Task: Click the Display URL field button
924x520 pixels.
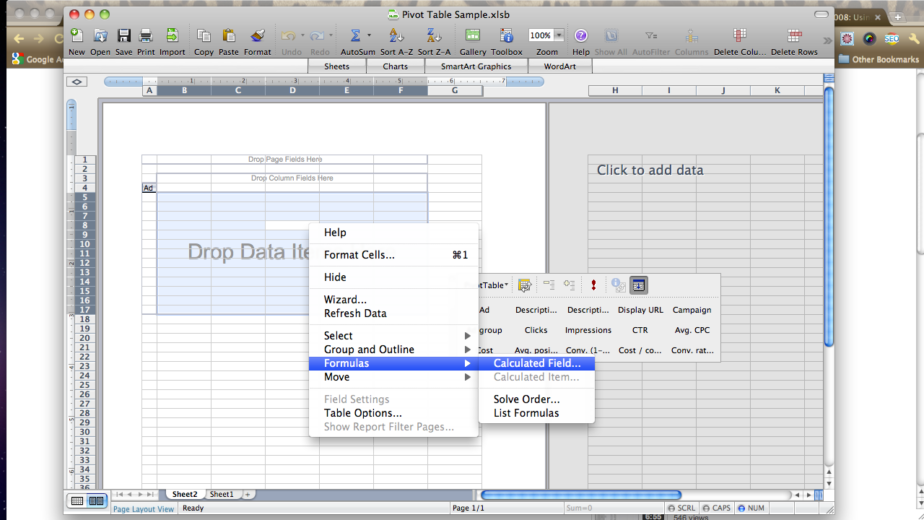Action: point(640,310)
